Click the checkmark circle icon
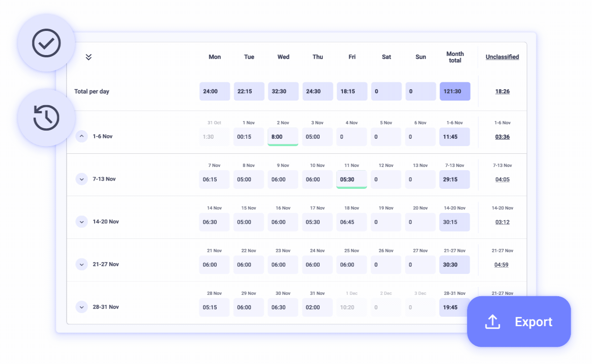 (46, 43)
